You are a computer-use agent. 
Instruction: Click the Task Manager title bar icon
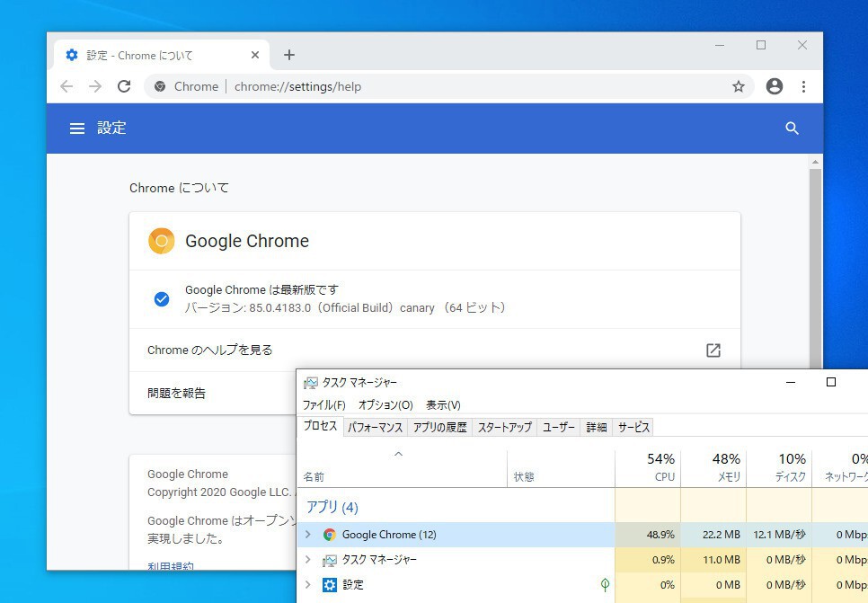311,383
